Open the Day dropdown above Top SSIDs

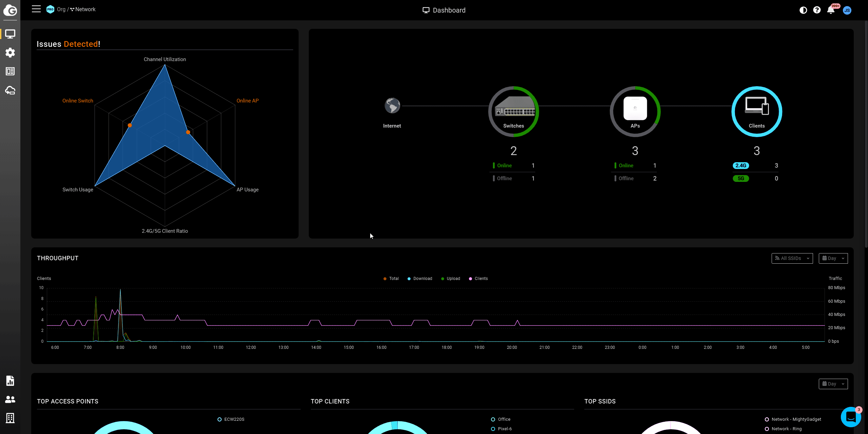(x=833, y=384)
